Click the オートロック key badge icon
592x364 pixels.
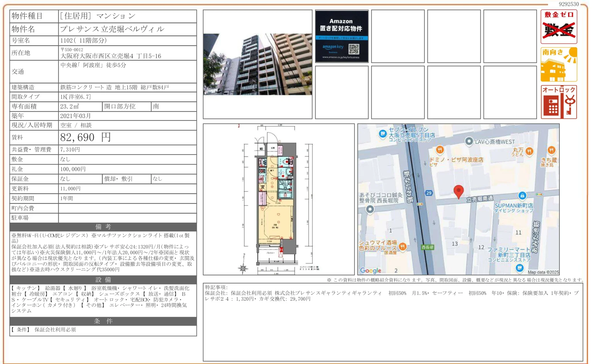tap(559, 102)
